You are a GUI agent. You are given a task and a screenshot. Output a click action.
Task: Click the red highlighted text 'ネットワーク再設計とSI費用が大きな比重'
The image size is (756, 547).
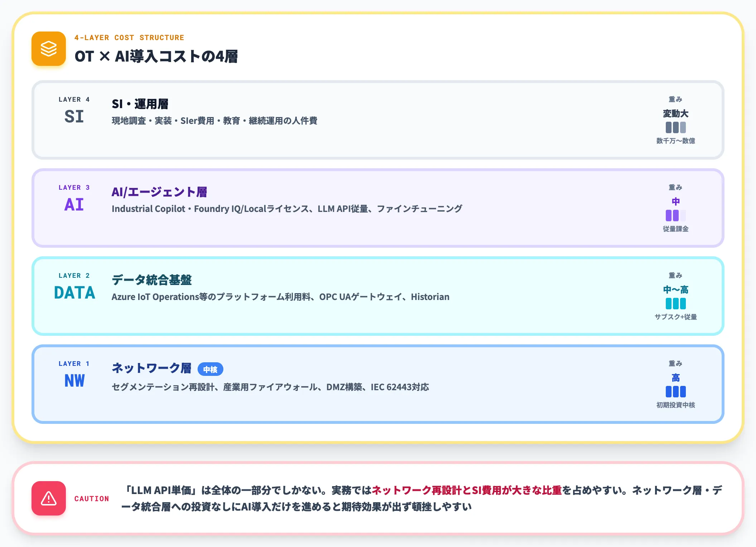(x=467, y=490)
